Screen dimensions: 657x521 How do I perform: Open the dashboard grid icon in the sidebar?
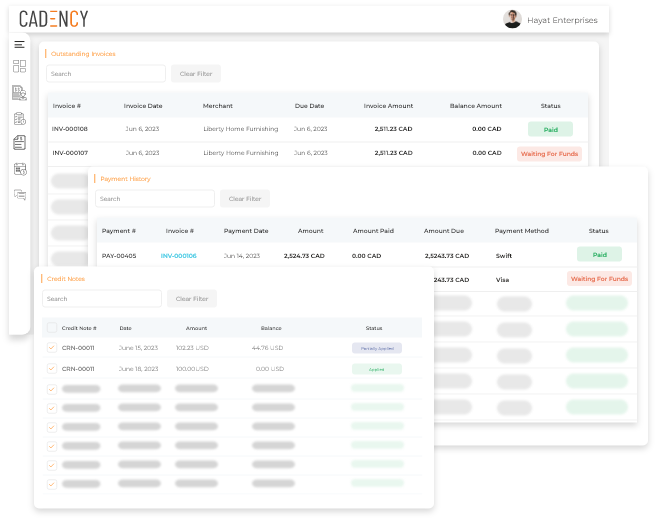(x=19, y=66)
